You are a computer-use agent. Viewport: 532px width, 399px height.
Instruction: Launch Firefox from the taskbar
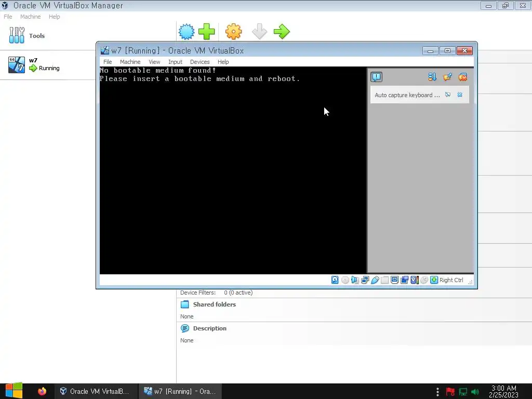42,391
